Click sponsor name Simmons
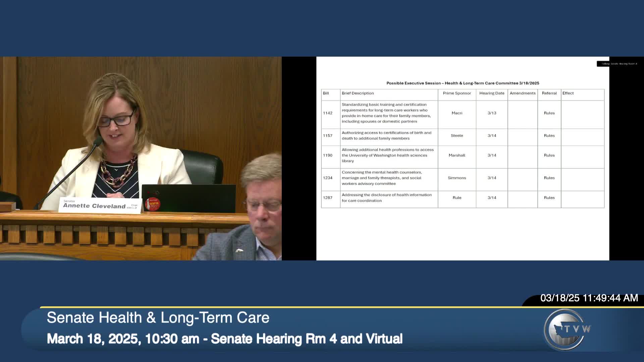The image size is (644, 362). [457, 178]
